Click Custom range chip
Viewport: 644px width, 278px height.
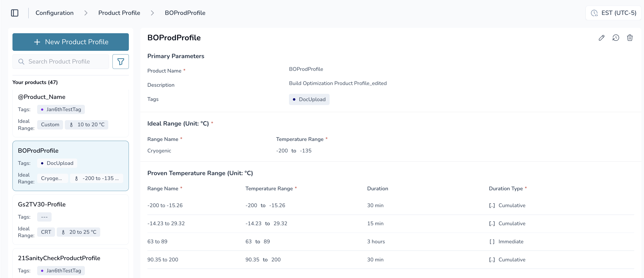[x=50, y=125]
